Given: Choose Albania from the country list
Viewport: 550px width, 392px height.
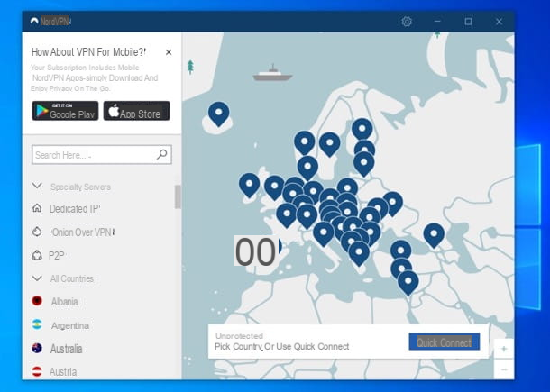Looking at the screenshot, I should pyautogui.click(x=65, y=302).
